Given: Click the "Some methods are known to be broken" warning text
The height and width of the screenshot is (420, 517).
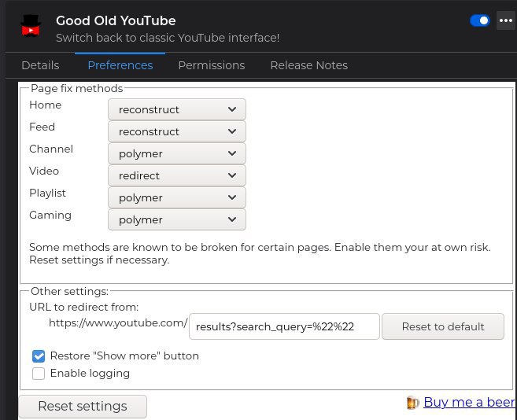Looking at the screenshot, I should pos(260,253).
